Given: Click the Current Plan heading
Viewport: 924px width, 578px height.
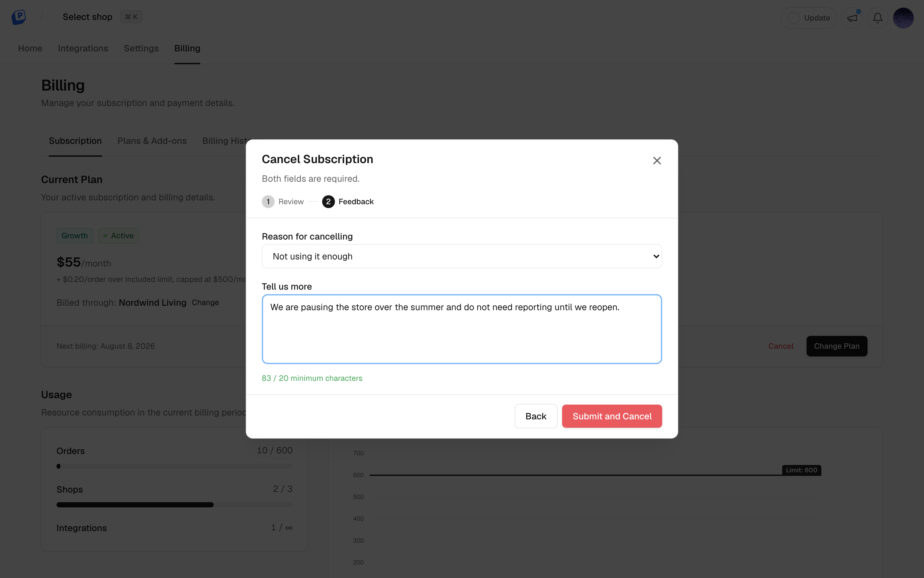Looking at the screenshot, I should (x=72, y=180).
